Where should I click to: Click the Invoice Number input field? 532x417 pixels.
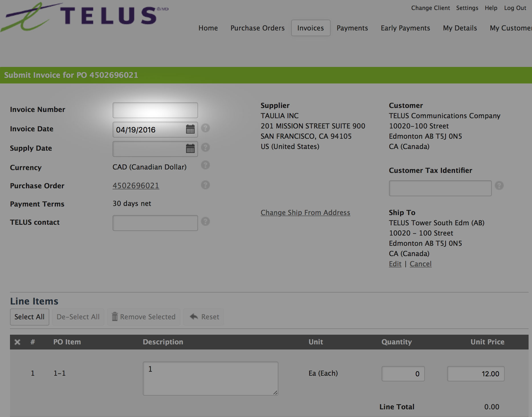point(155,110)
